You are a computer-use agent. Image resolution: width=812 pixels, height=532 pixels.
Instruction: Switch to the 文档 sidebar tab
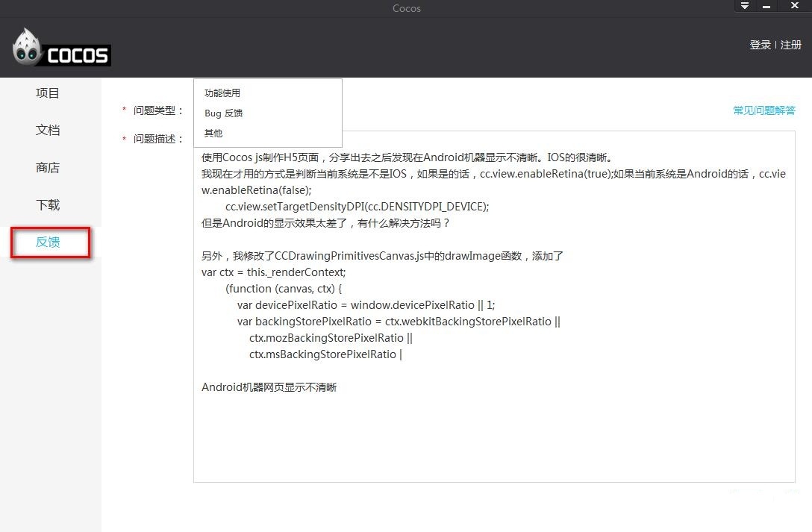click(x=48, y=131)
